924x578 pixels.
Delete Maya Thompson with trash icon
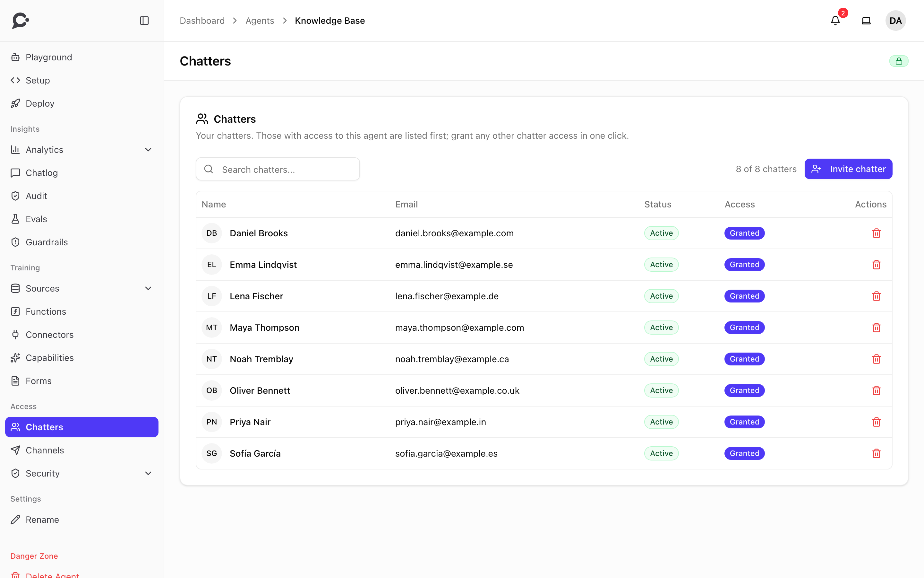coord(877,328)
